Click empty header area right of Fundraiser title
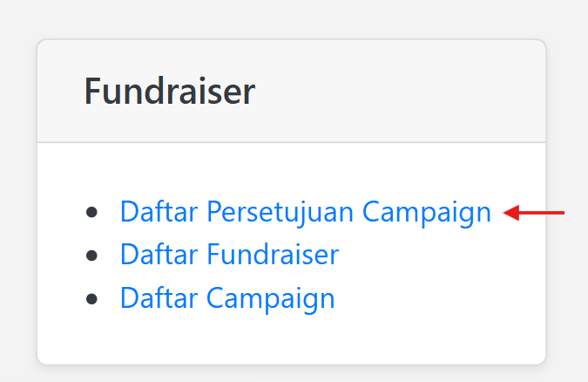 pyautogui.click(x=401, y=92)
